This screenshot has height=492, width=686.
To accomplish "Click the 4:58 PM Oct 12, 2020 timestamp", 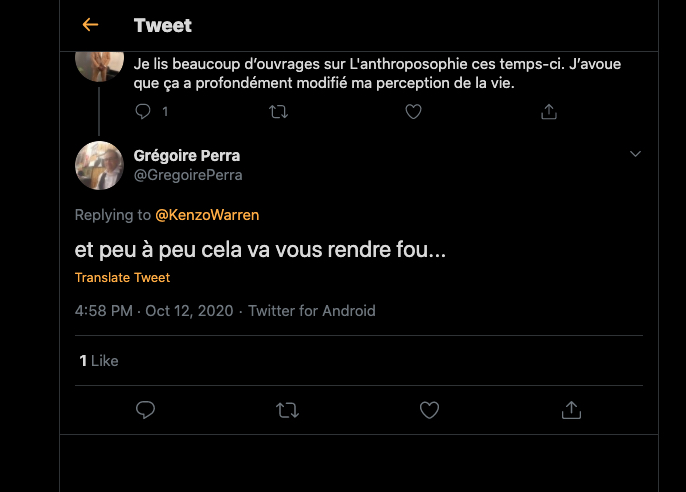I will coord(153,311).
